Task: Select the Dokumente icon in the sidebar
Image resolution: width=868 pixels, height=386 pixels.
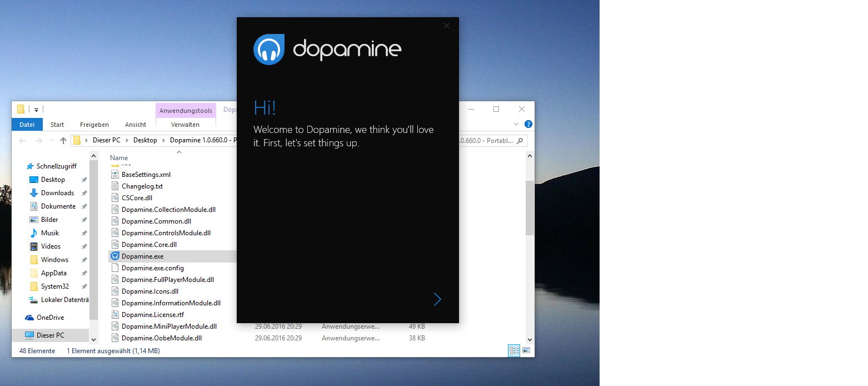Action: [33, 206]
